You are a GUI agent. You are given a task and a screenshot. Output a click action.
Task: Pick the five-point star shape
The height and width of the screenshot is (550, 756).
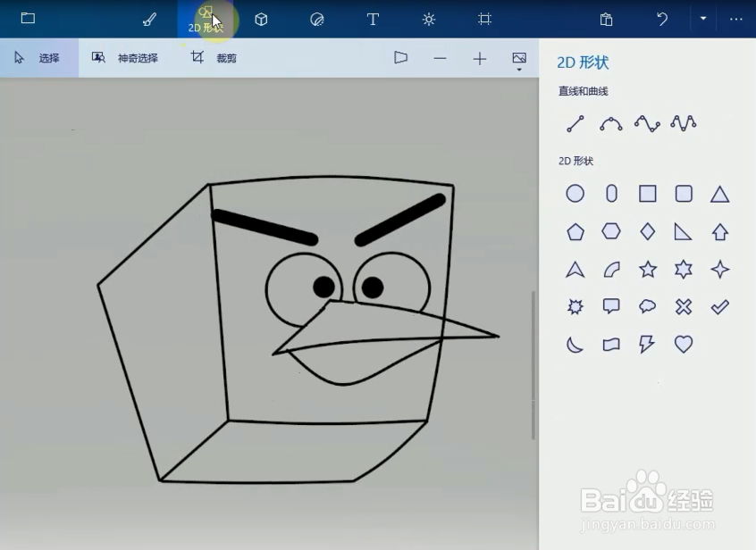click(x=648, y=269)
